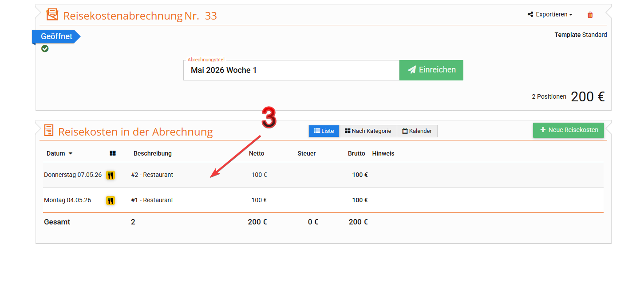This screenshot has height=308, width=644.
Task: Switch to Liste view tab
Action: (x=324, y=131)
